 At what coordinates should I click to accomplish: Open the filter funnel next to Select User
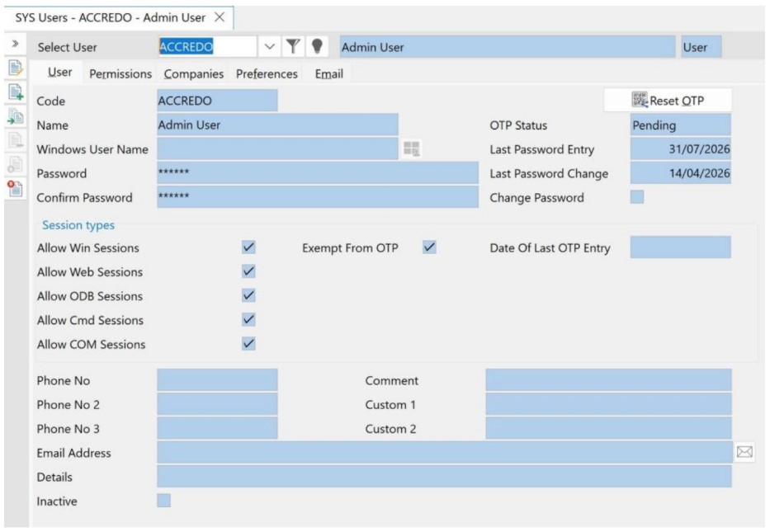[x=293, y=47]
